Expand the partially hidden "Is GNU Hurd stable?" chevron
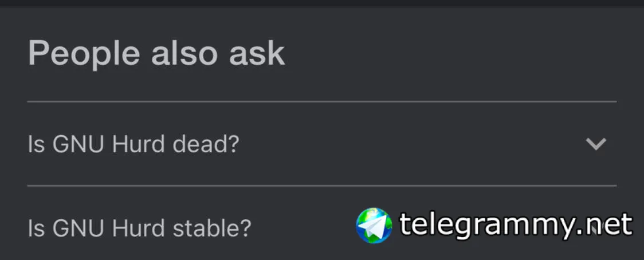Image resolution: width=644 pixels, height=260 pixels. (596, 227)
